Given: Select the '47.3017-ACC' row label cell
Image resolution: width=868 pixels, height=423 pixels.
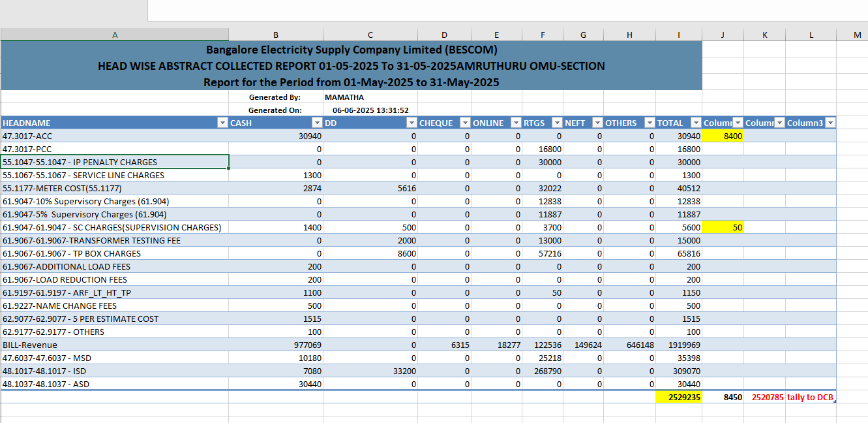Looking at the screenshot, I should point(115,136).
